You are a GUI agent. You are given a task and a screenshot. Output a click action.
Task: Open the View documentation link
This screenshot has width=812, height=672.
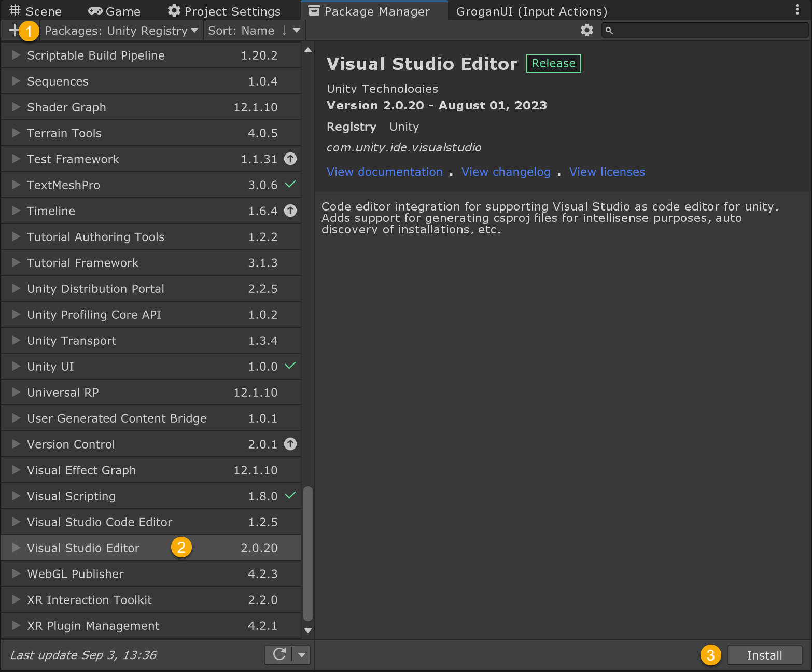(x=385, y=172)
